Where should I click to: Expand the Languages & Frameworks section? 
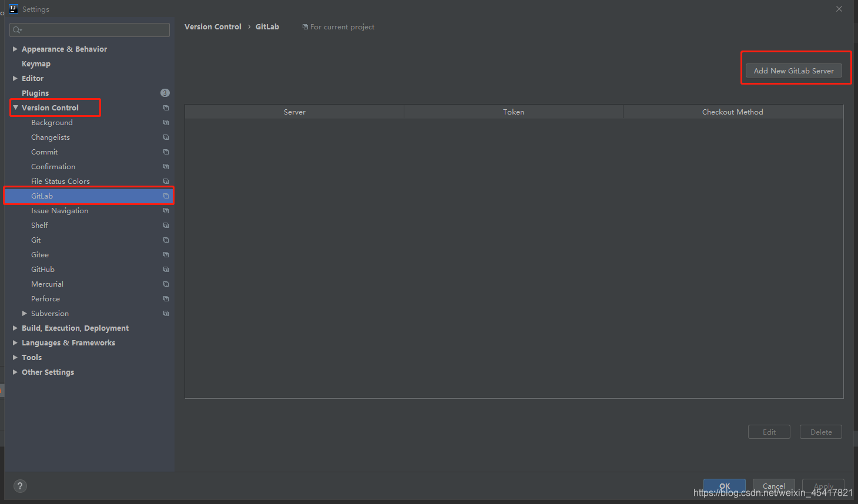[x=15, y=343]
